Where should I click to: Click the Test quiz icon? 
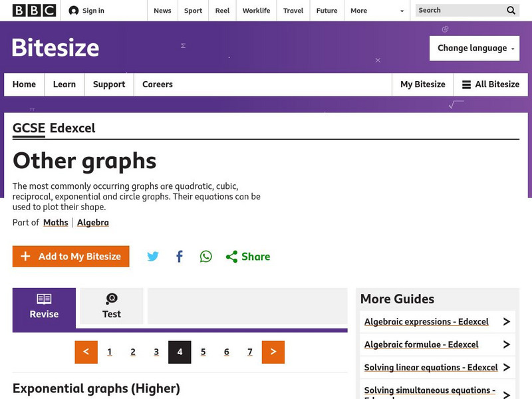(x=112, y=299)
